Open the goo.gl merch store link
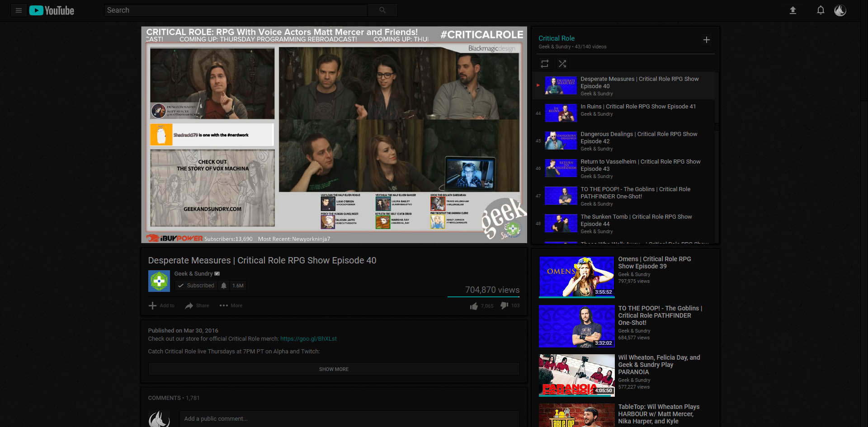The image size is (868, 427). pos(308,339)
